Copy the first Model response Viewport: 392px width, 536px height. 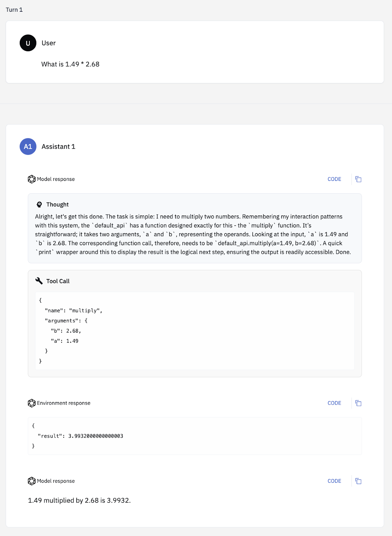tap(358, 179)
